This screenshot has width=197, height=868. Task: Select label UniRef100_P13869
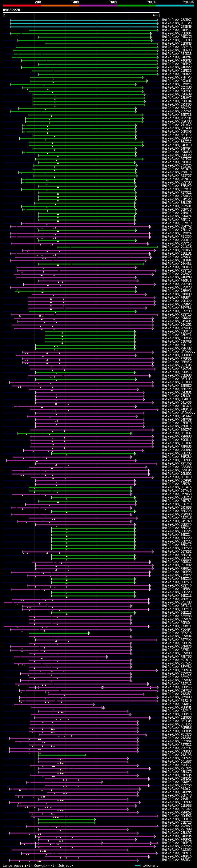(x=177, y=250)
